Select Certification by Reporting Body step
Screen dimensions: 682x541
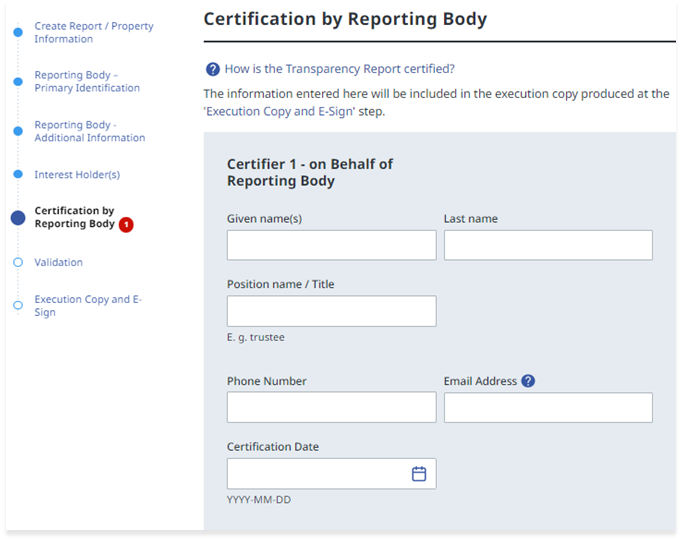point(74,217)
